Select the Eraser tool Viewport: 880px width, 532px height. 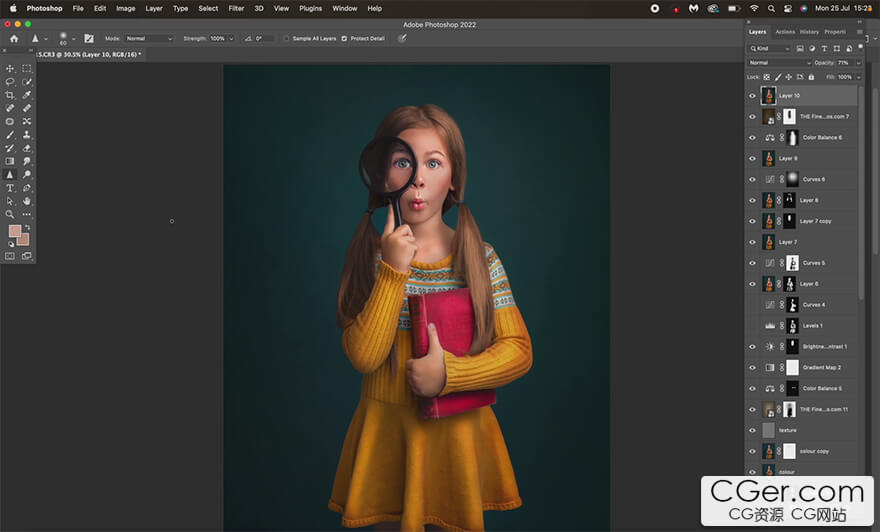26,148
